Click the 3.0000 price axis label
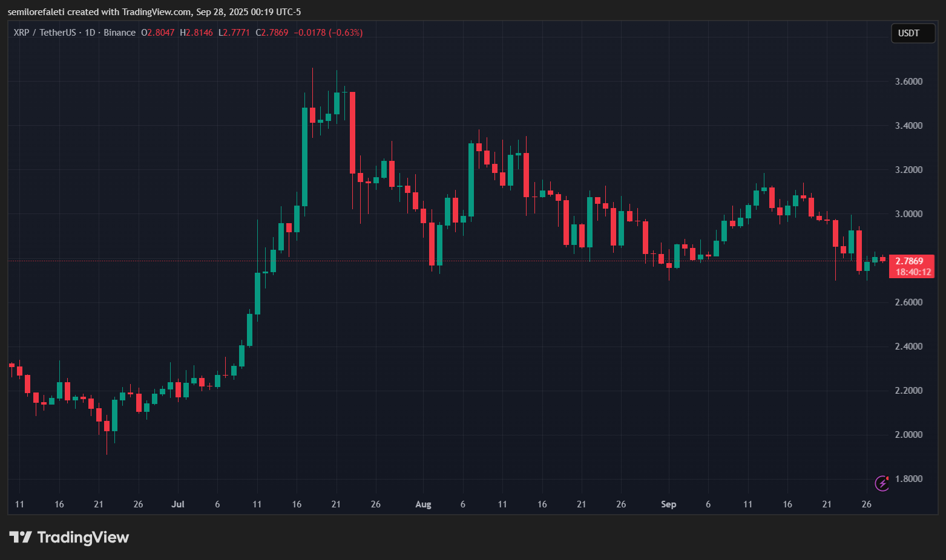946x560 pixels. pos(909,214)
